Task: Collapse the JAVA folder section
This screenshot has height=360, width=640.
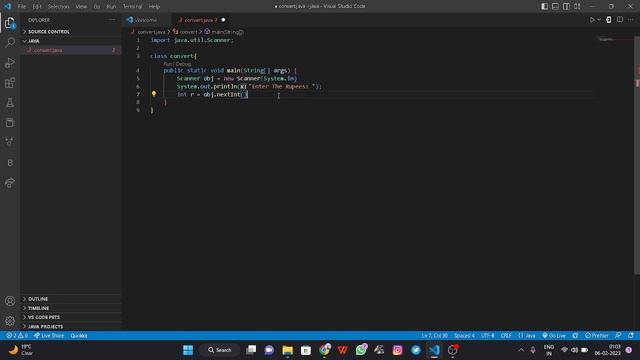Action: click(x=71, y=41)
